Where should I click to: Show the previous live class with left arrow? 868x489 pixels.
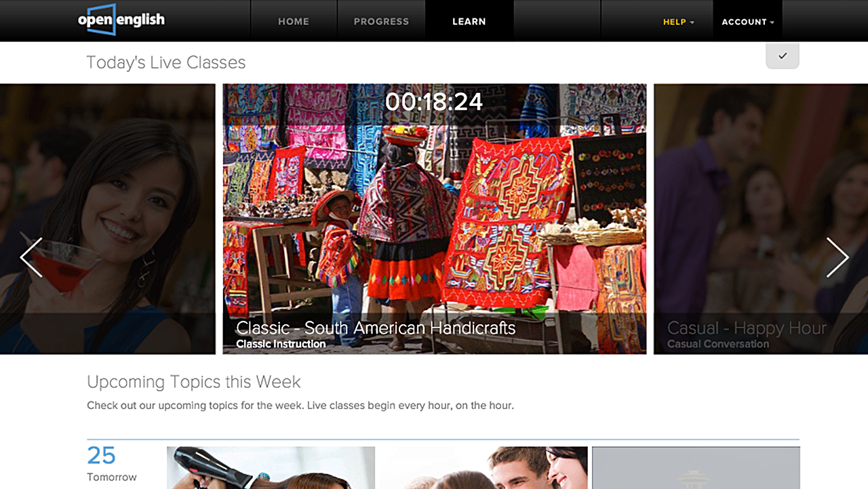click(31, 257)
